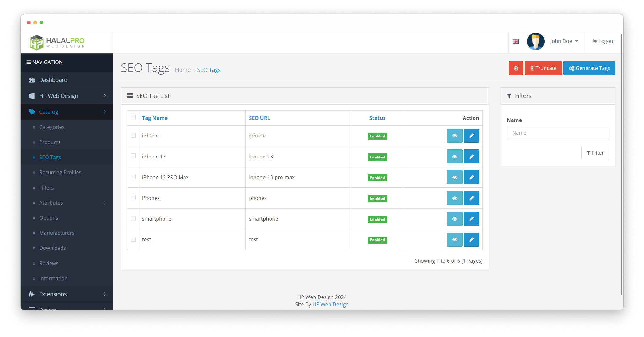This screenshot has height=337, width=644.
Task: View the iPhone 13 PRO Max tag
Action: pyautogui.click(x=454, y=177)
